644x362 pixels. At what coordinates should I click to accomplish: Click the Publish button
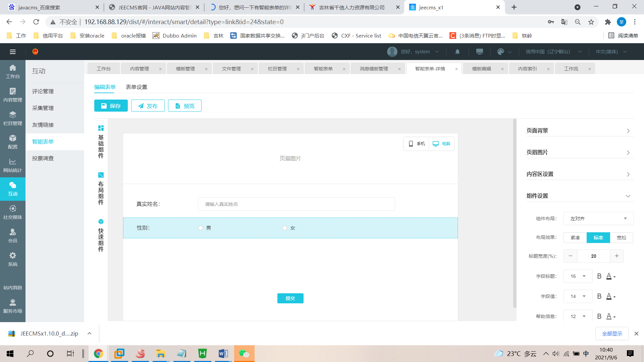(148, 106)
